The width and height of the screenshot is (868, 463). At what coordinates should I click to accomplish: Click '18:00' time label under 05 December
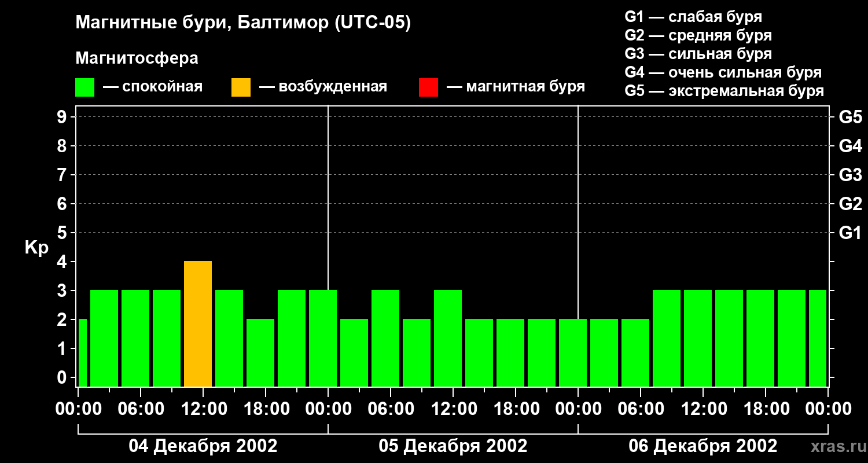[516, 409]
